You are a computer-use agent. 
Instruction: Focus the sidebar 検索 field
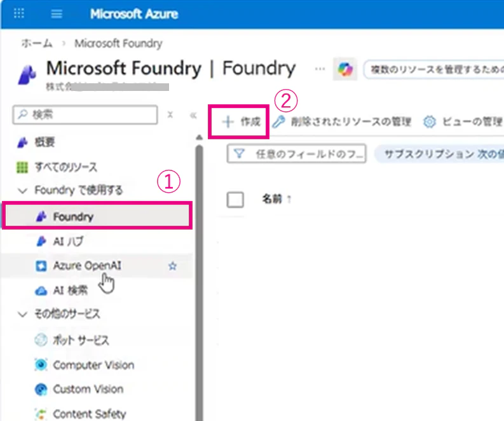(x=85, y=114)
